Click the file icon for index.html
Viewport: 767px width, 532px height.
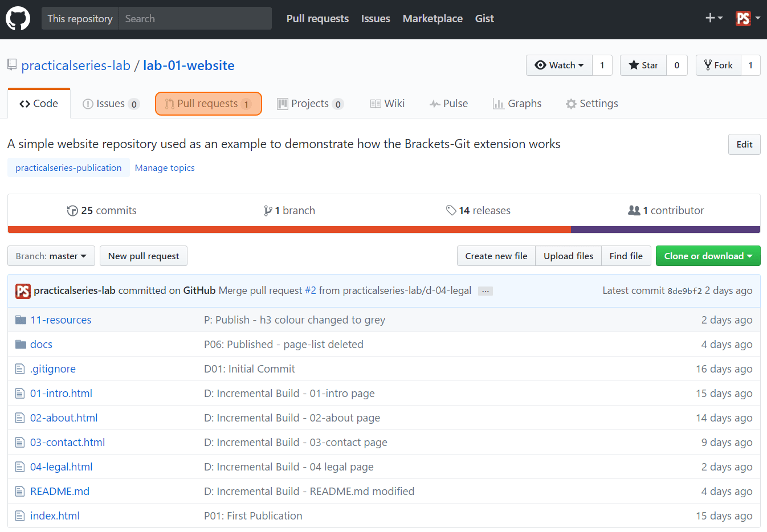tap(20, 516)
